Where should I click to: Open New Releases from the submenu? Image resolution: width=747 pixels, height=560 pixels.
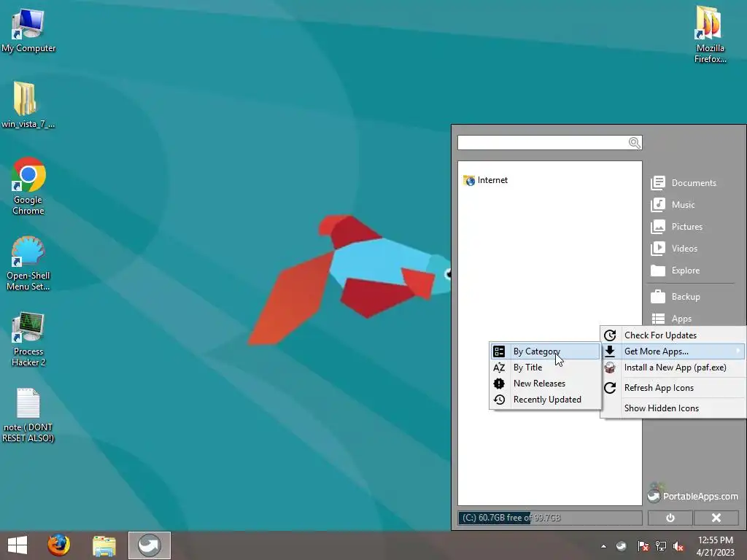click(545, 384)
